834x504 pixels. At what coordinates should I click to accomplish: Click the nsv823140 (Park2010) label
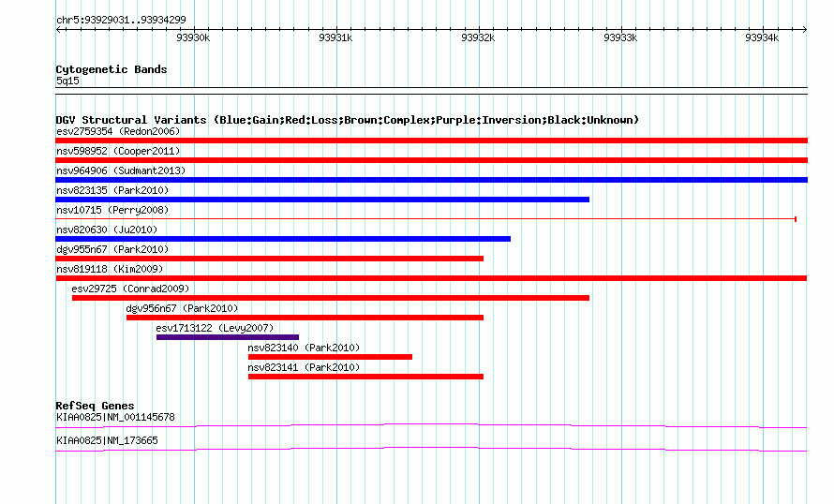(x=304, y=348)
